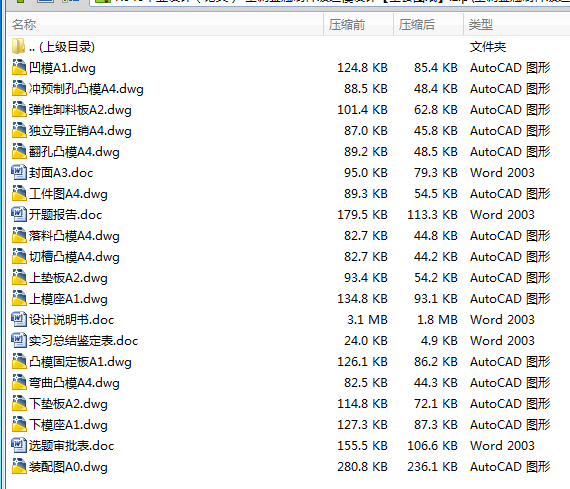
Task: Click the 124.8 KB size of 凹模A1.dwg
Action: click(362, 68)
